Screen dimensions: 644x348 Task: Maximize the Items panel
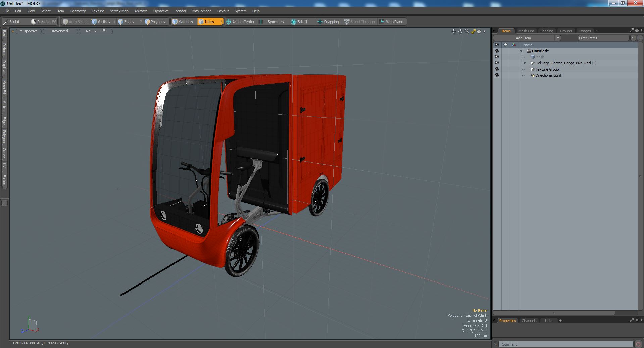pyautogui.click(x=631, y=31)
